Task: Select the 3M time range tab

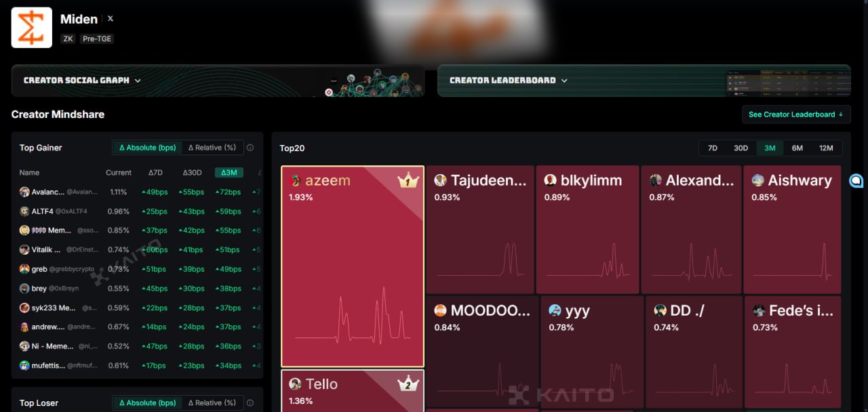Action: pos(770,148)
